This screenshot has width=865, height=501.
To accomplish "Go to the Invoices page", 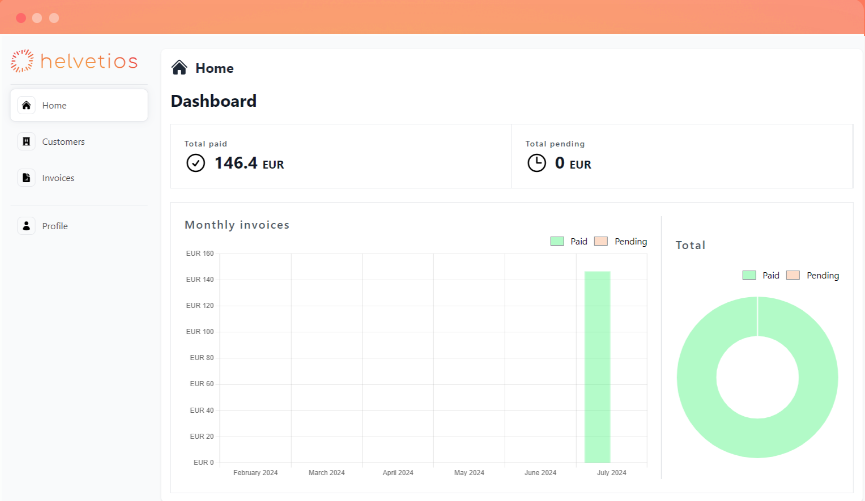I will click(x=58, y=178).
